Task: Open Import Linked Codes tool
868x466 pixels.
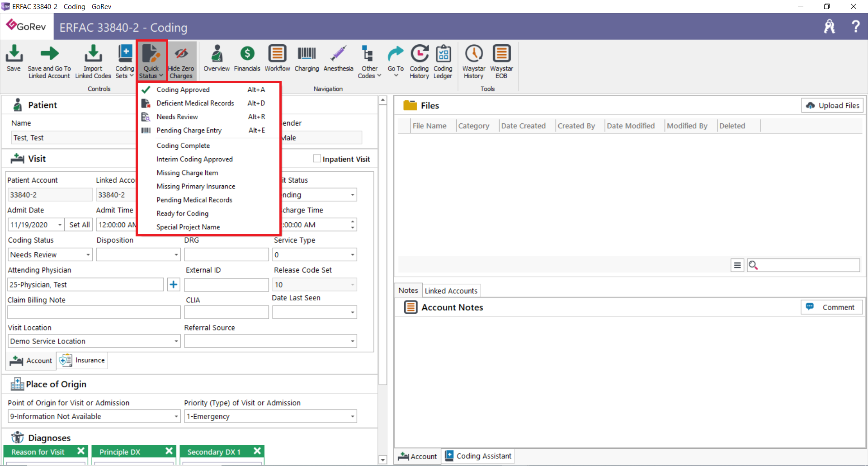Action: [x=93, y=62]
